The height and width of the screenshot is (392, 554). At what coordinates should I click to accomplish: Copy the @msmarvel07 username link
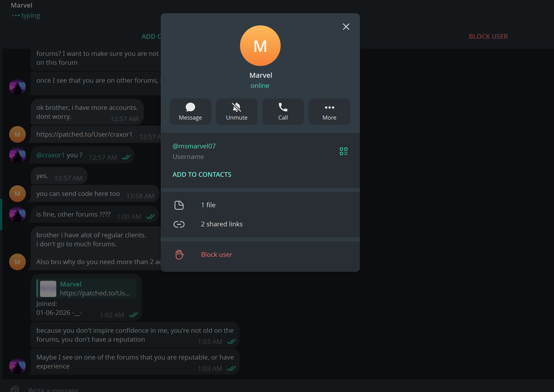pyautogui.click(x=194, y=146)
